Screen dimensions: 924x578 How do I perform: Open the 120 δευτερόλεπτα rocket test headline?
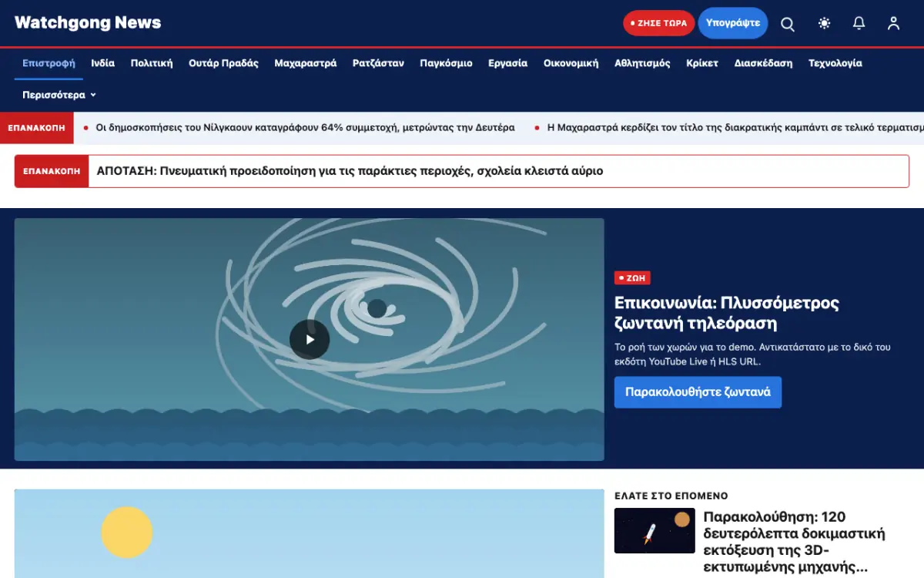(x=795, y=542)
